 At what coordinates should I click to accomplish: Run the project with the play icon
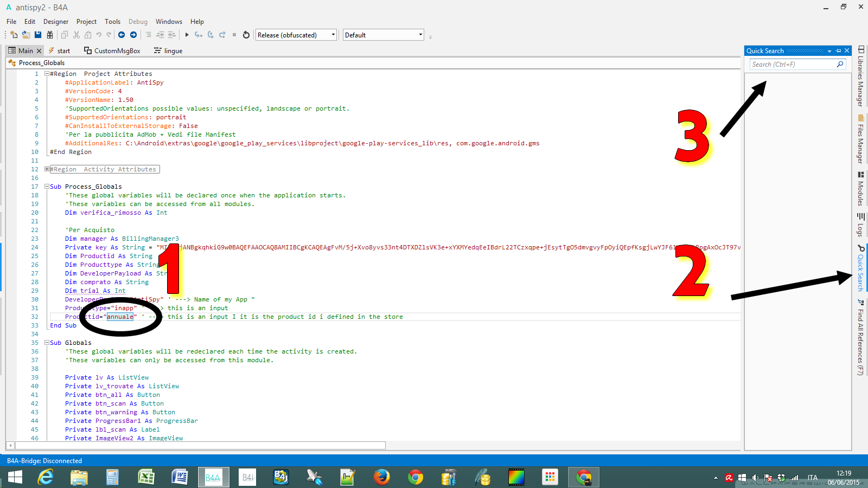click(186, 34)
